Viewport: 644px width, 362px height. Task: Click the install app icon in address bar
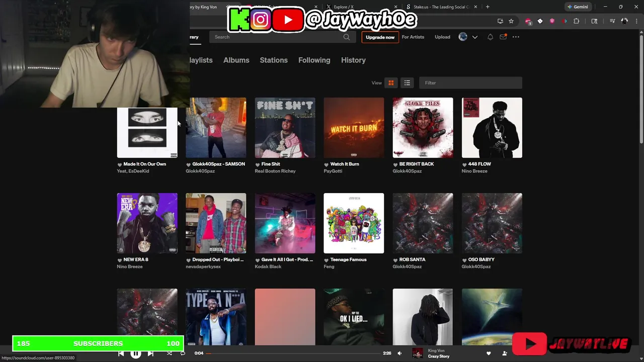[x=500, y=21]
